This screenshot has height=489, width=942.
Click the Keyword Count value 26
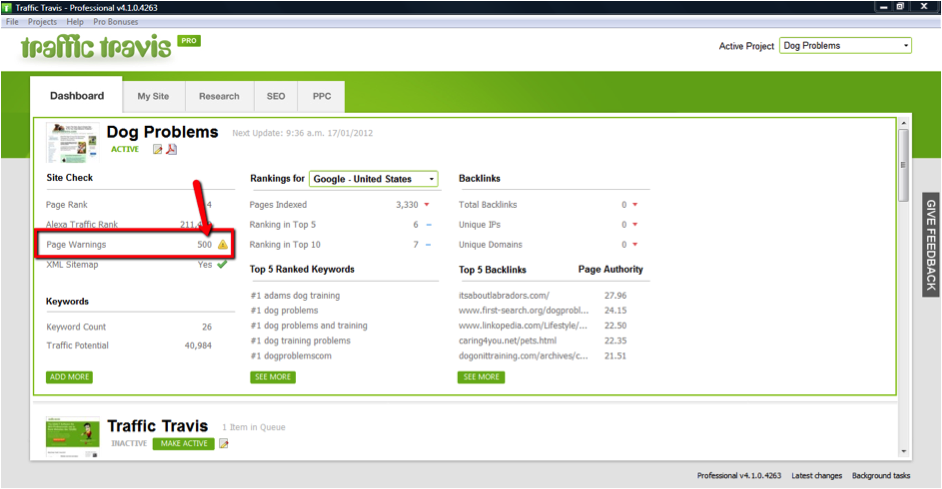207,327
